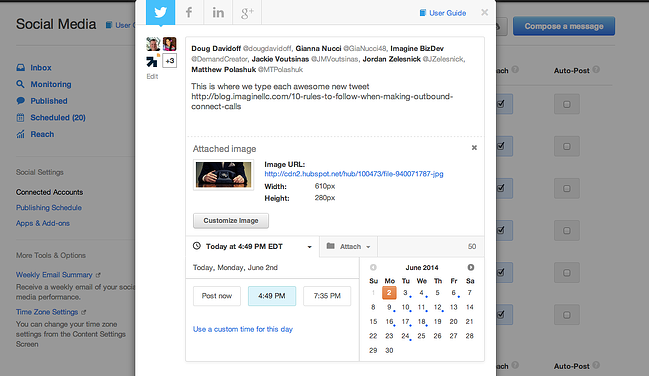This screenshot has width=649, height=376.
Task: Open Apps & Add-ons page
Action: (43, 223)
